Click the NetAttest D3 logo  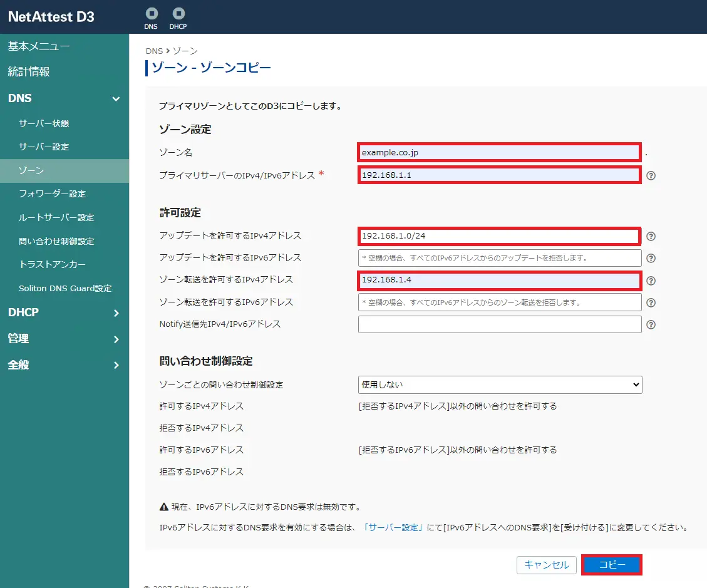coord(51,17)
